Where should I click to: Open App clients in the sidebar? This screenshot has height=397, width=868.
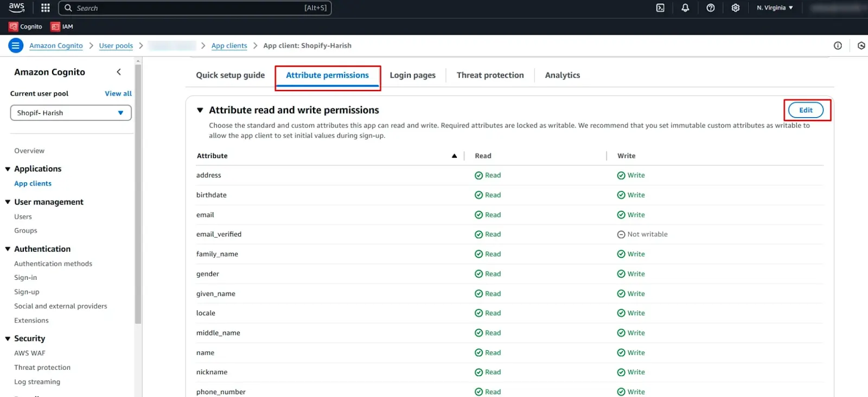click(x=33, y=184)
